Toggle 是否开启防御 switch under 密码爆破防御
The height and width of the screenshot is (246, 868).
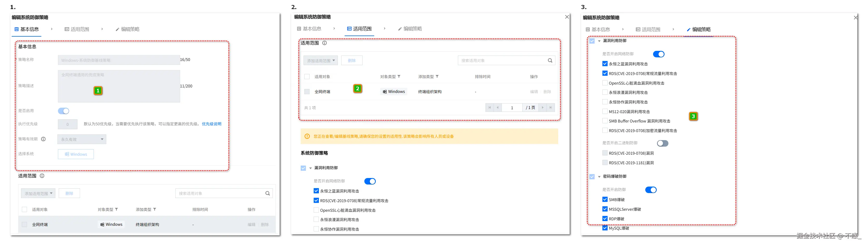(651, 190)
